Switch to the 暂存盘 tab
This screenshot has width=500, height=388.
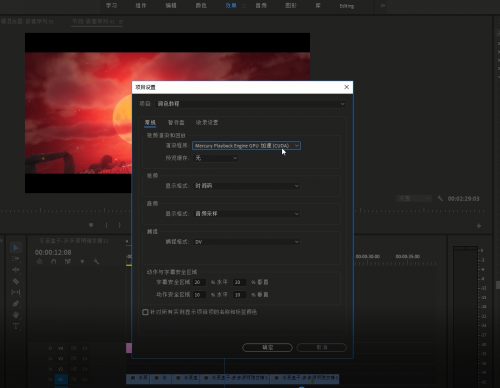176,123
